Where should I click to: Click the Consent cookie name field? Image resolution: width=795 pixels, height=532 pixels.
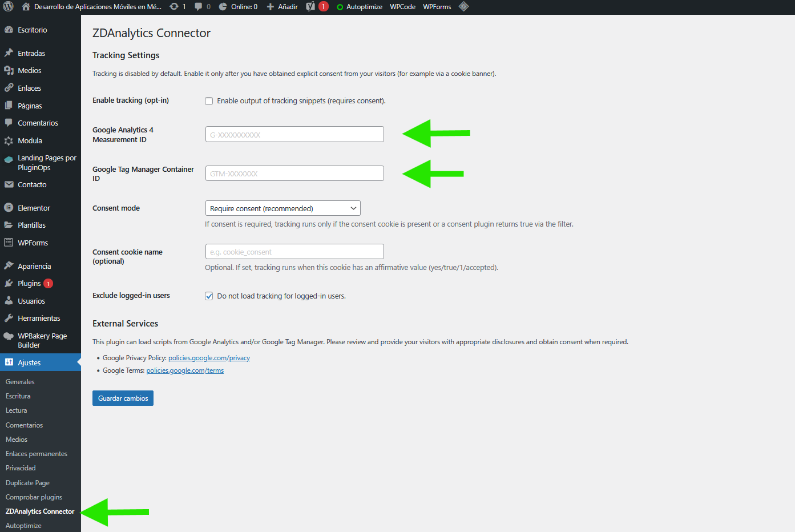pyautogui.click(x=294, y=252)
